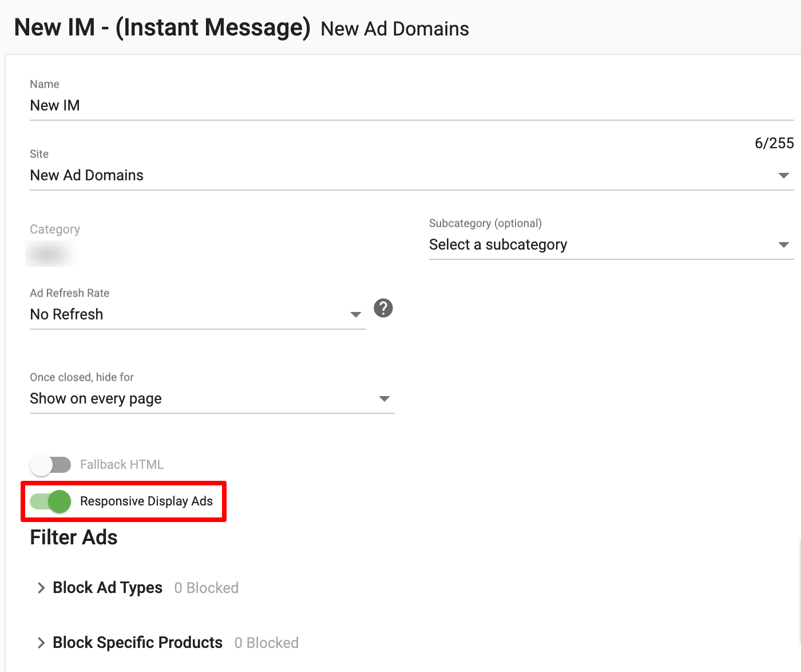
Task: Open the Select a subcategory dropdown
Action: 606,244
